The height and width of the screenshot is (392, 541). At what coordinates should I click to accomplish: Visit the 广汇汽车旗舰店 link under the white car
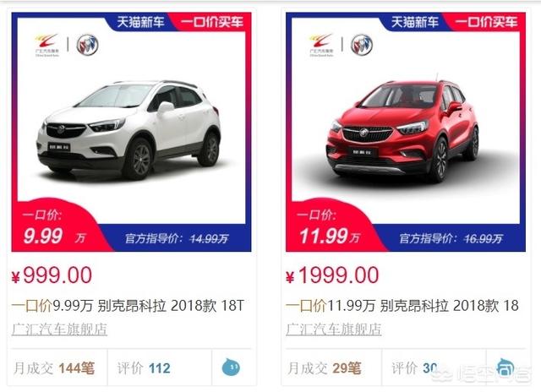tap(59, 329)
